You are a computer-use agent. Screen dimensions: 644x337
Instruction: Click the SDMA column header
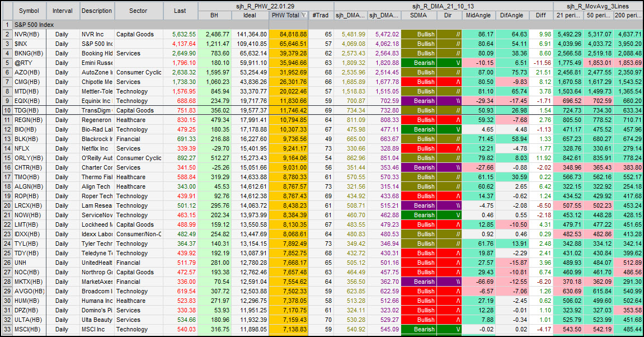tap(419, 15)
